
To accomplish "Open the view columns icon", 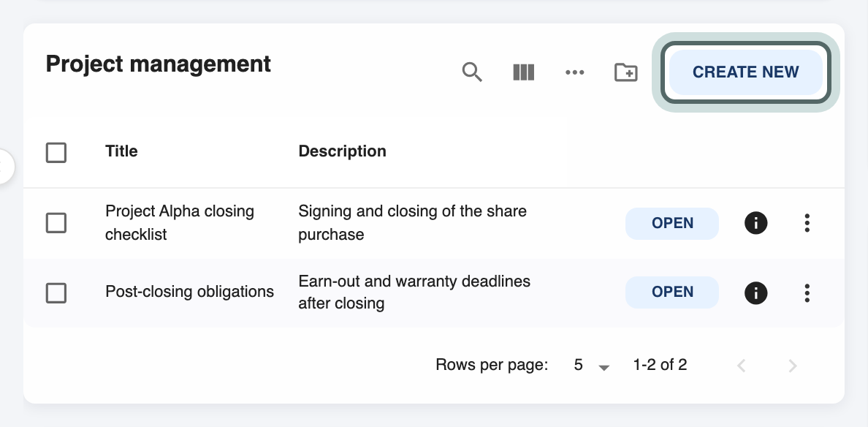I will [523, 72].
